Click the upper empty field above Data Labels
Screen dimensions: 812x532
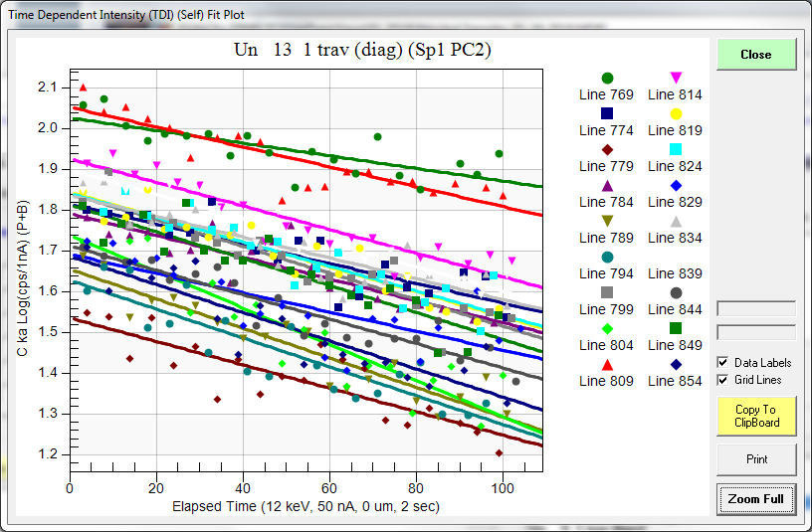[x=756, y=309]
